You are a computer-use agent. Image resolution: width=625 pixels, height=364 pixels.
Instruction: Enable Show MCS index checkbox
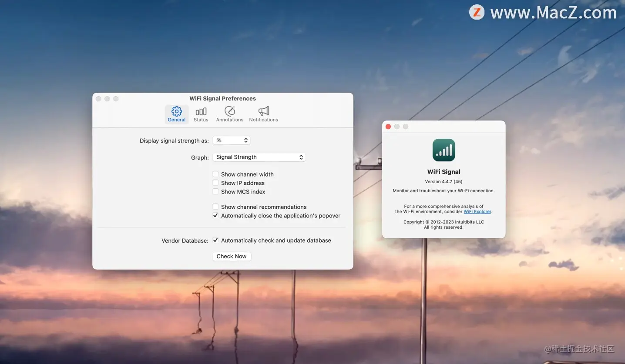pos(215,191)
